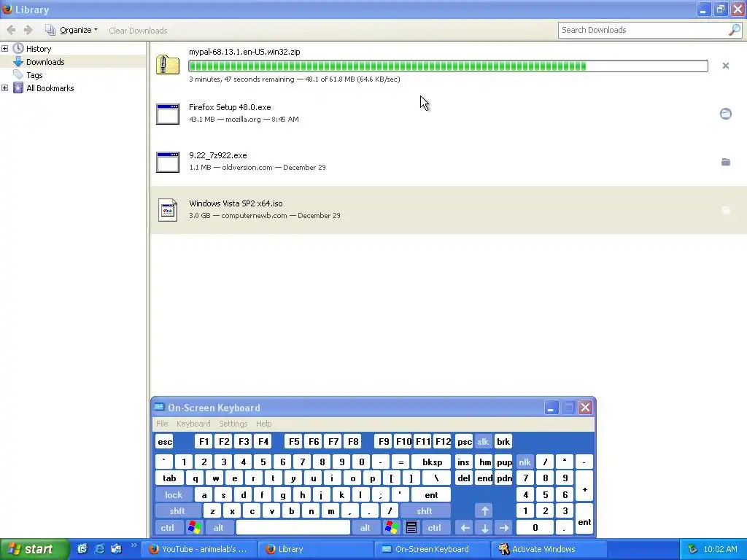Open Keyboard menu in On-Screen Keyboard
Image resolution: width=747 pixels, height=560 pixels.
click(x=193, y=424)
